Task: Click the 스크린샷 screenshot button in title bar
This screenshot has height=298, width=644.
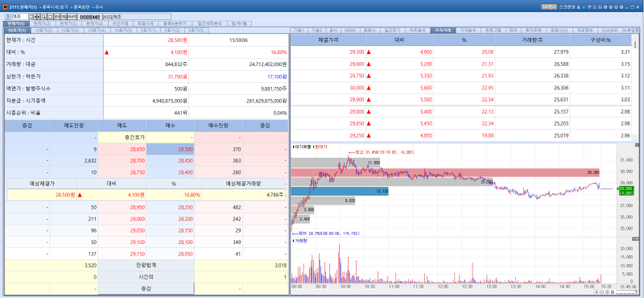Action: (567, 6)
